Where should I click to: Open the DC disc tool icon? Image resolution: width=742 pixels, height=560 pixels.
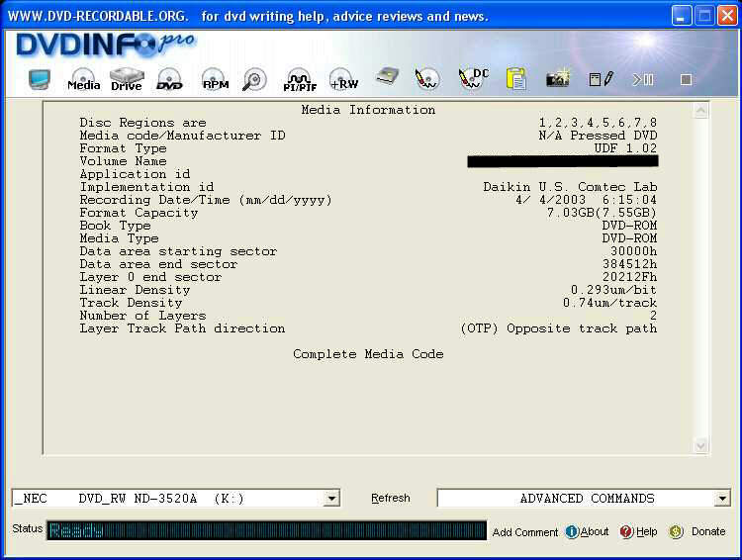[x=473, y=78]
